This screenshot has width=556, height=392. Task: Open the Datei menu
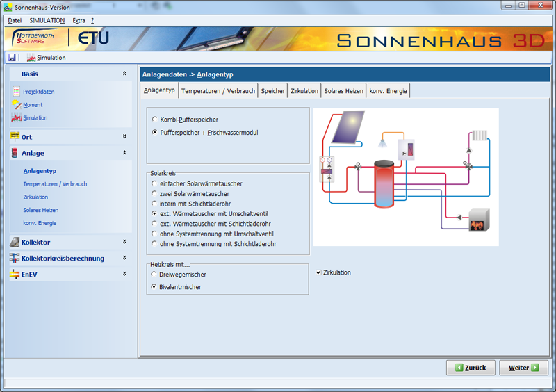15,21
